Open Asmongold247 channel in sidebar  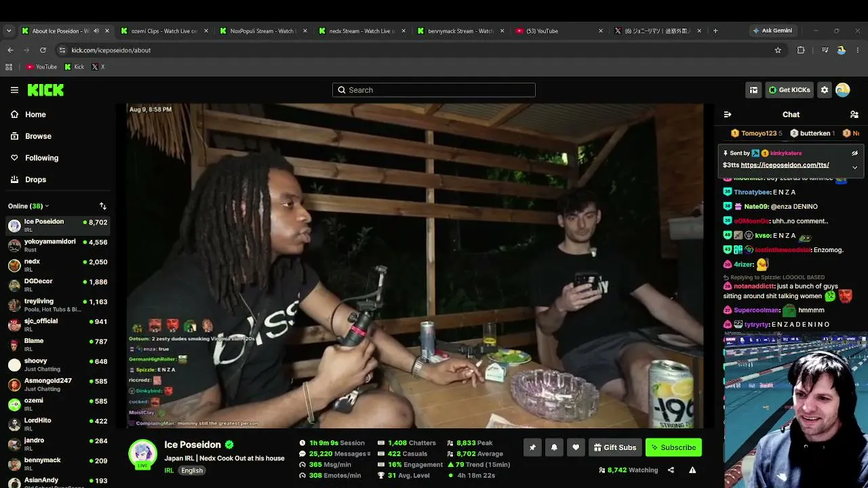[x=58, y=384]
